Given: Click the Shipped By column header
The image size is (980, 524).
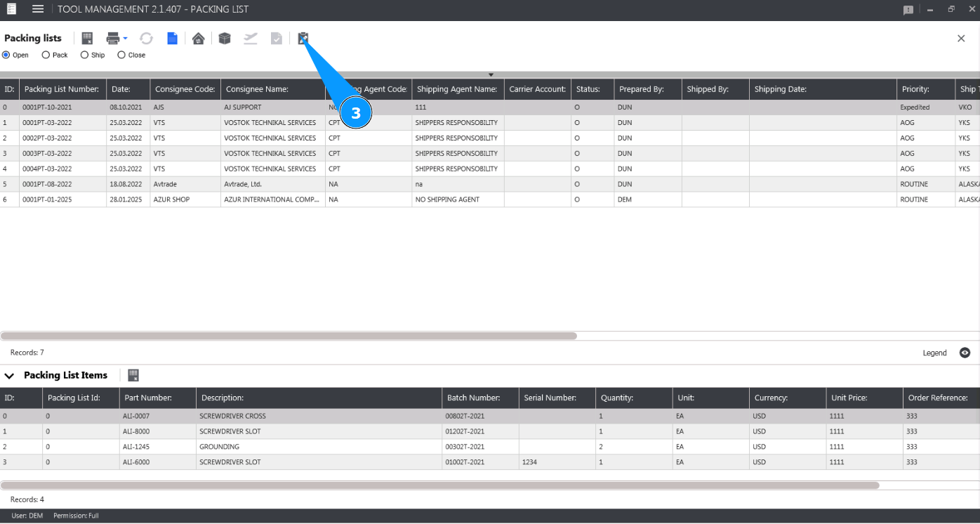Looking at the screenshot, I should coord(715,89).
